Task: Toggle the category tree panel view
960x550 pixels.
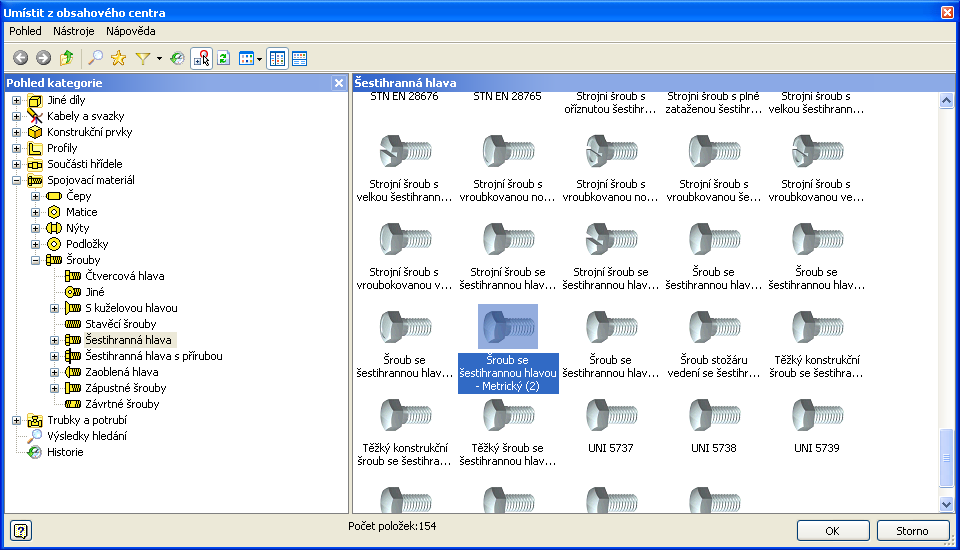Action: [277, 58]
